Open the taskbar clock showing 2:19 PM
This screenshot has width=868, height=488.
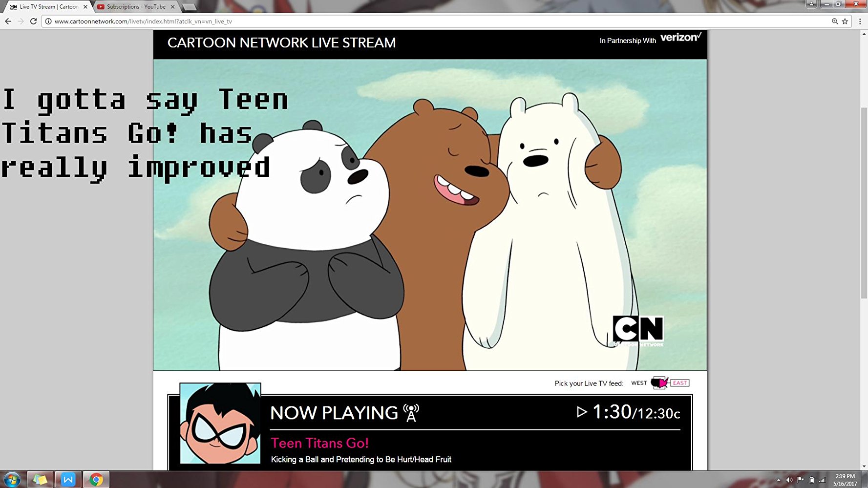845,480
